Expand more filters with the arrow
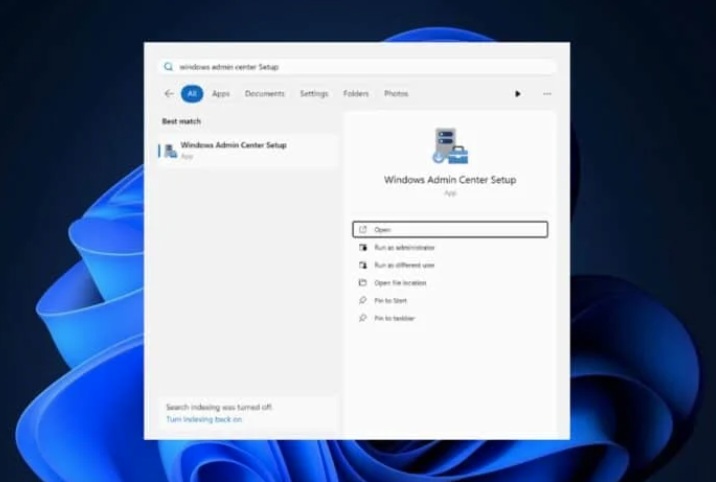Image resolution: width=716 pixels, height=482 pixels. click(x=518, y=94)
